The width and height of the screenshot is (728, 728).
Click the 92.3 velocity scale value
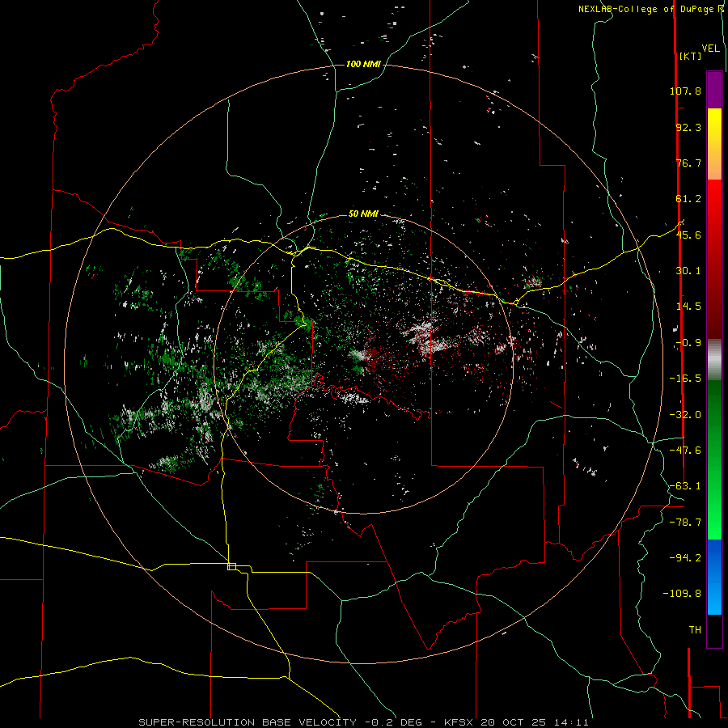[688, 127]
